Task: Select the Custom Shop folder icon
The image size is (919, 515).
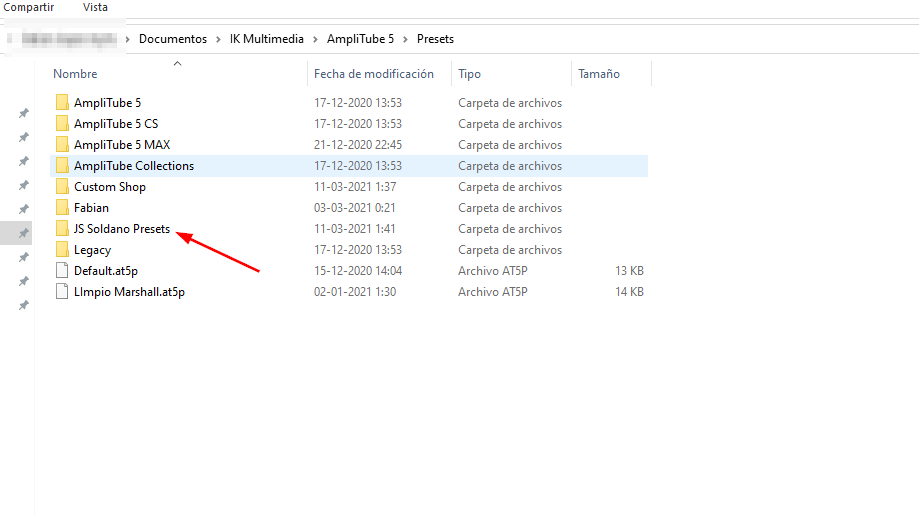Action: pyautogui.click(x=62, y=187)
